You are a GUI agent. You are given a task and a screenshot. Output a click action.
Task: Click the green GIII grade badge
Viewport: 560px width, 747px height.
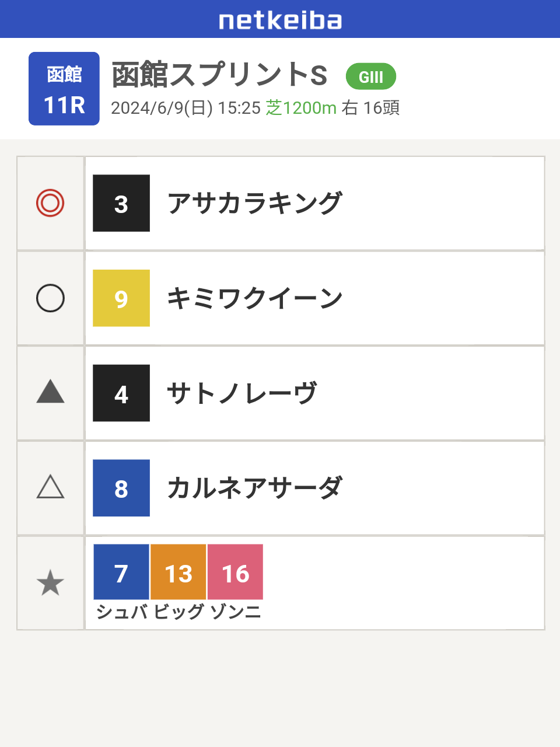371,76
